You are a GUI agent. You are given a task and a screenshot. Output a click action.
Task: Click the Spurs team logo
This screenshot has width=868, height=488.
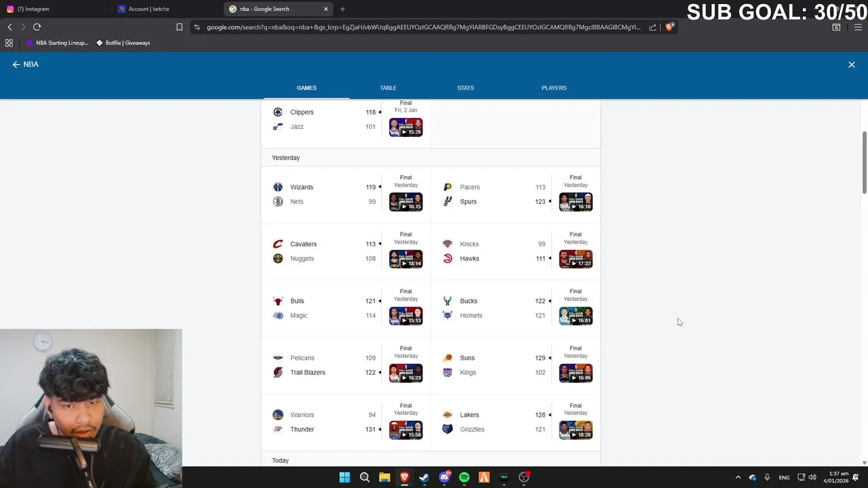tap(447, 201)
